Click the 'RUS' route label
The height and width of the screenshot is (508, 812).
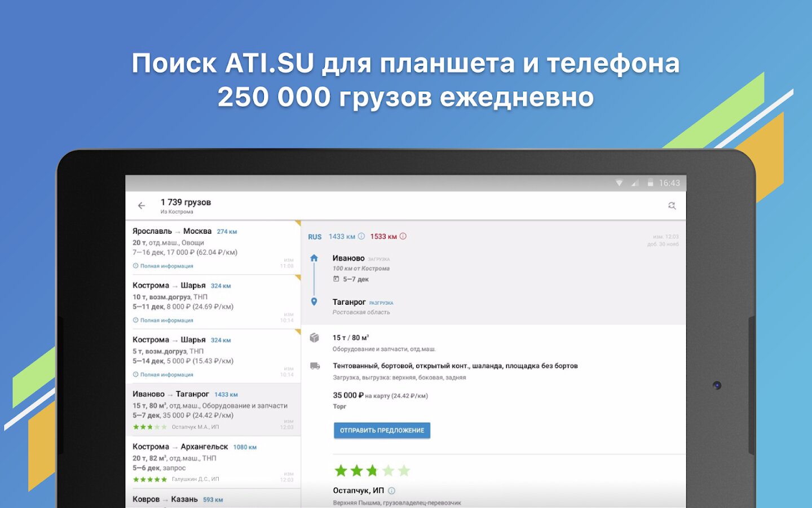point(315,237)
